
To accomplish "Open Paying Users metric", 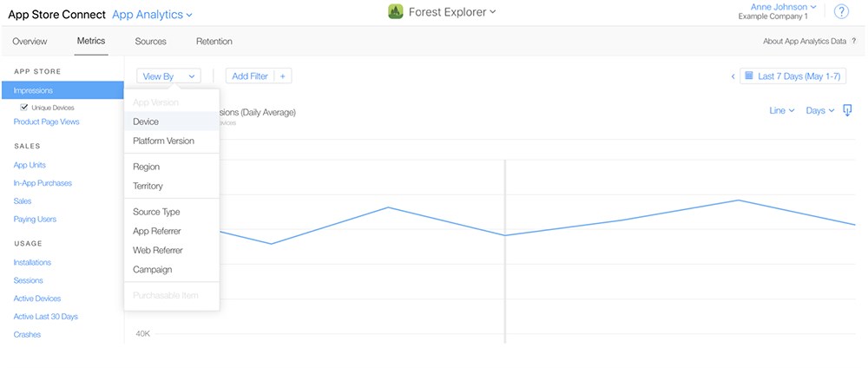I will pyautogui.click(x=35, y=219).
